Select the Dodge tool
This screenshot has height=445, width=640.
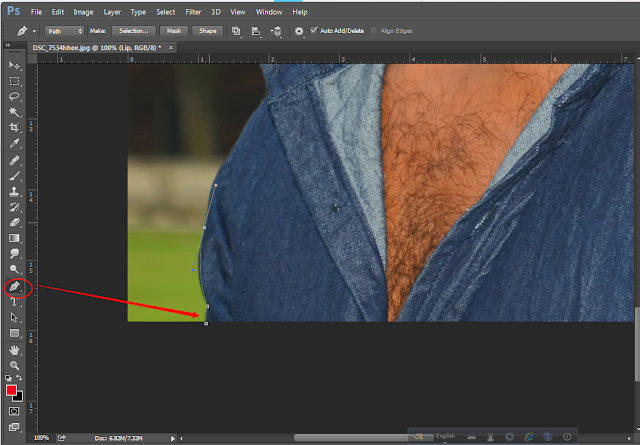click(14, 269)
